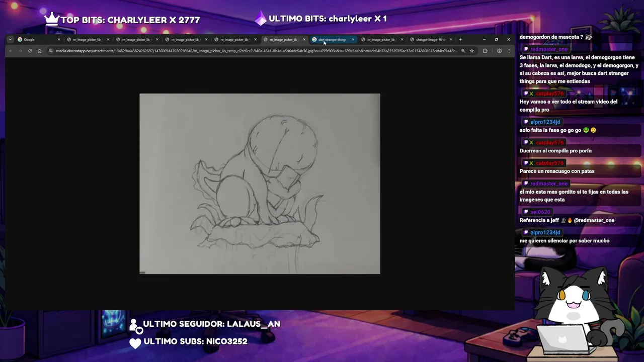The width and height of the screenshot is (644, 362).
Task: Focus the media.discordapp.net address bar
Action: [x=257, y=51]
